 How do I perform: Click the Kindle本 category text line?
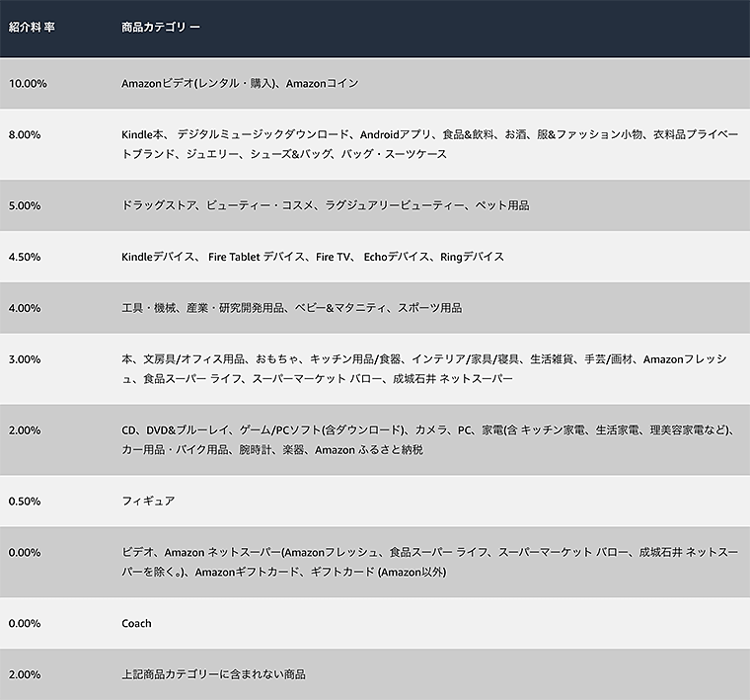click(x=429, y=135)
